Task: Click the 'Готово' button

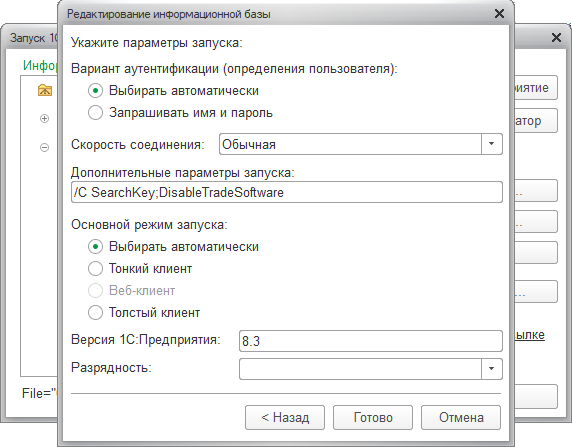Action: tap(373, 417)
